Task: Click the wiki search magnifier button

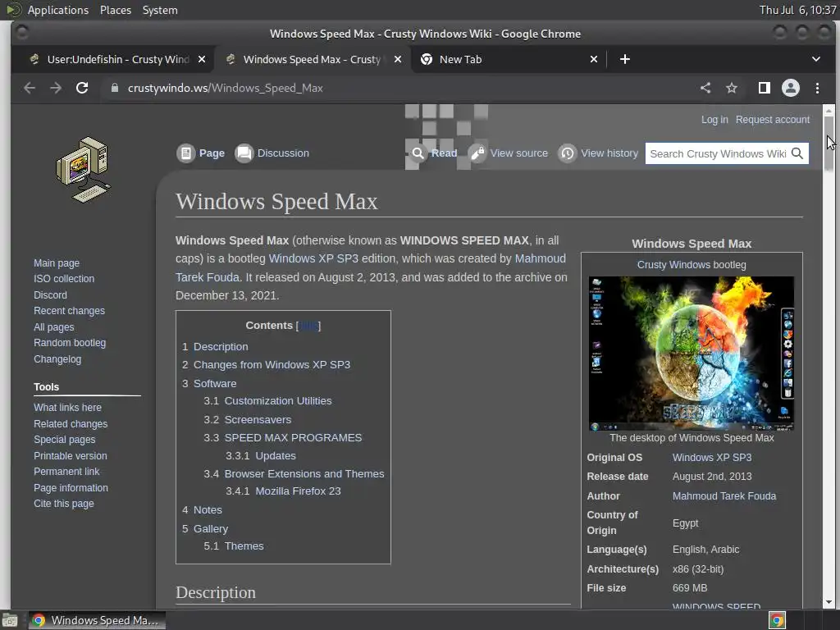Action: [797, 153]
